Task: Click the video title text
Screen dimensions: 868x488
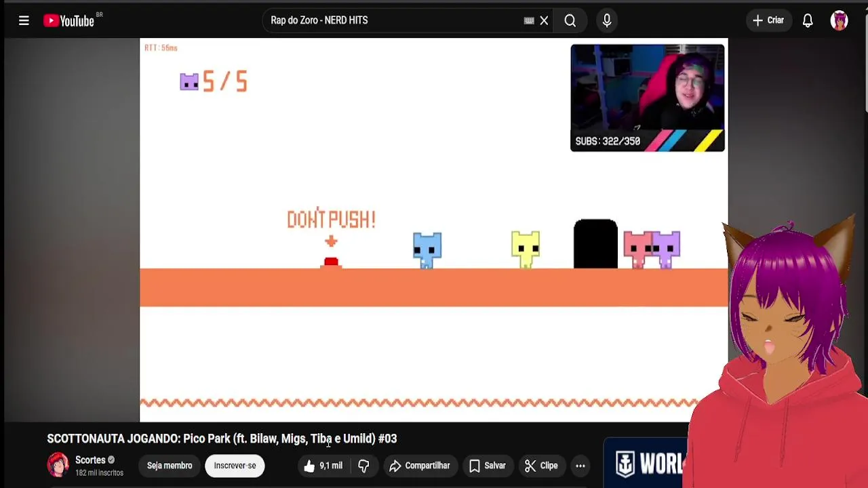Action: point(222,439)
